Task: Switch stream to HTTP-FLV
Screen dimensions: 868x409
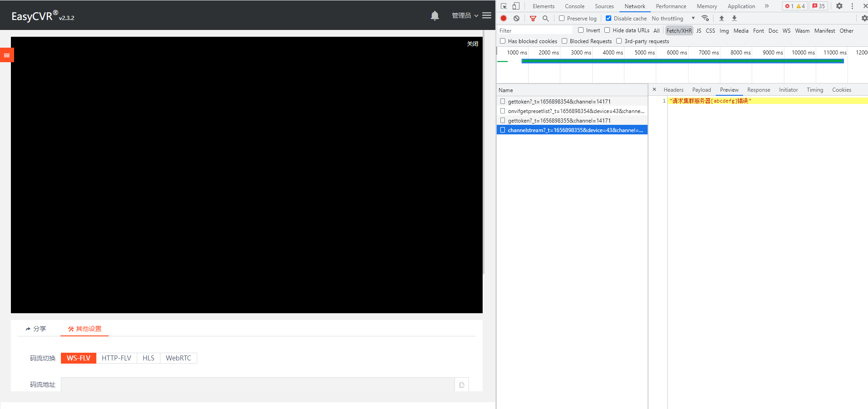Action: point(116,358)
